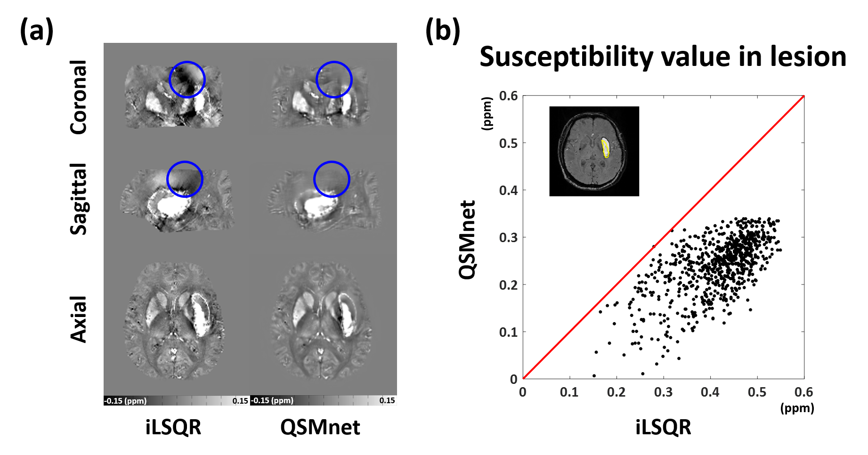
Task: Click the bottom-left axial brain image
Action: click(174, 320)
